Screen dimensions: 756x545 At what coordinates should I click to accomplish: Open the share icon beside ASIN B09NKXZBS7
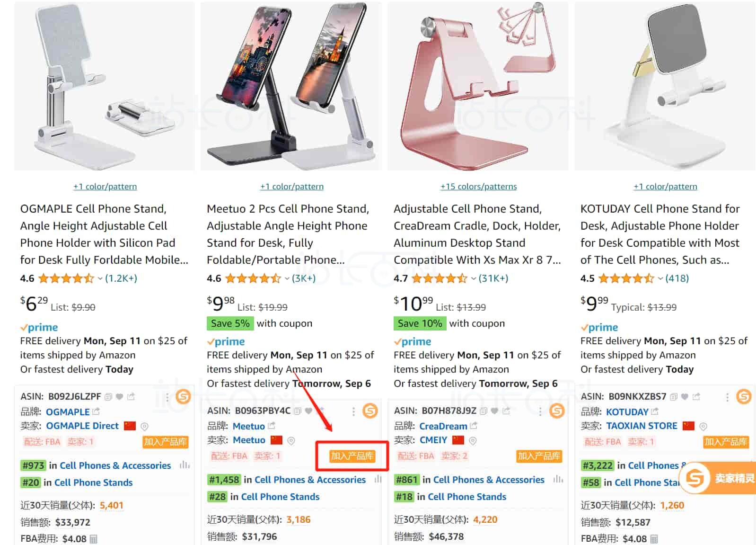[696, 397]
